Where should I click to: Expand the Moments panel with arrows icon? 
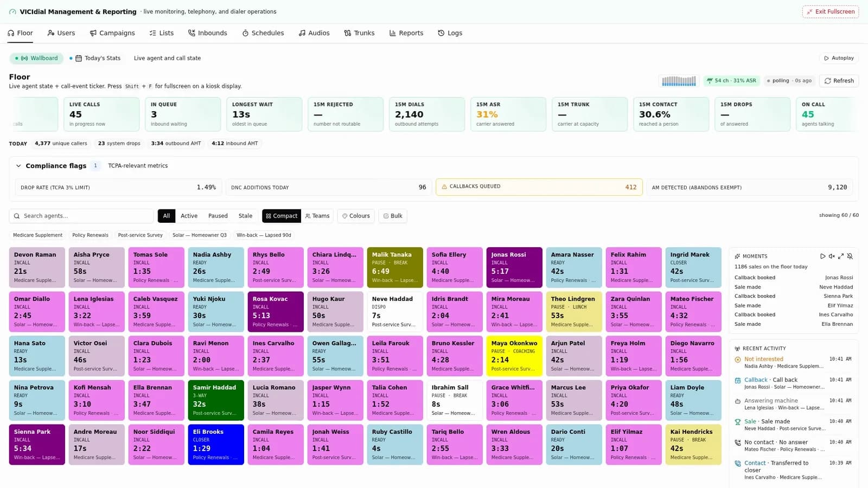841,256
